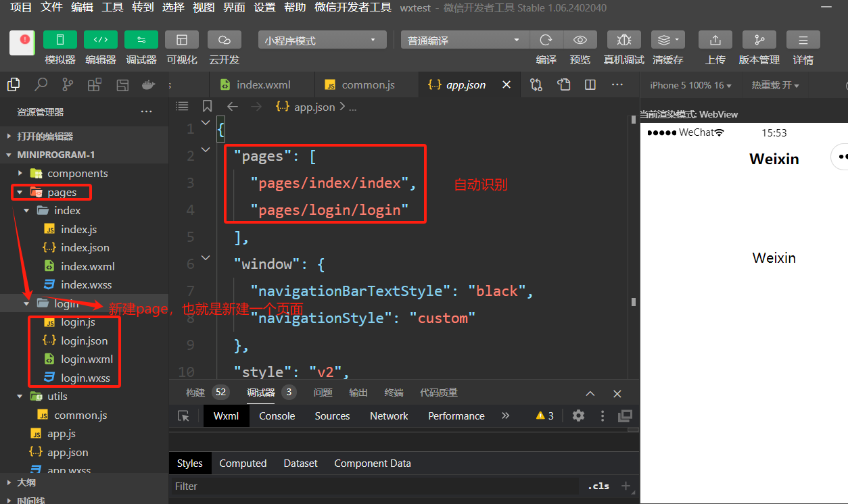This screenshot has width=848, height=504.
Task: Start real device debugging (真机调试)
Action: pos(624,40)
